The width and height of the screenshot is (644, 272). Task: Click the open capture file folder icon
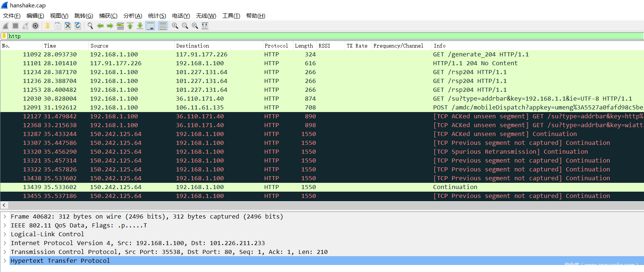[48, 26]
